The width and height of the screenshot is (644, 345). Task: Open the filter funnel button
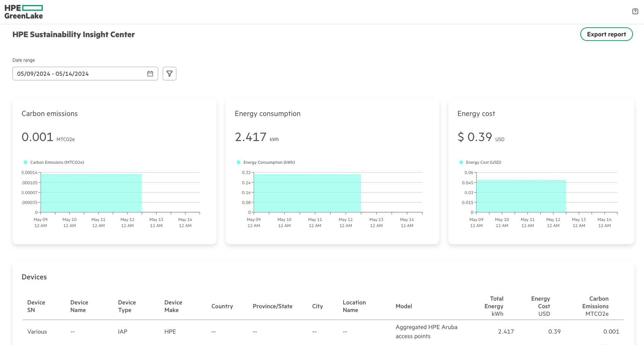[170, 74]
